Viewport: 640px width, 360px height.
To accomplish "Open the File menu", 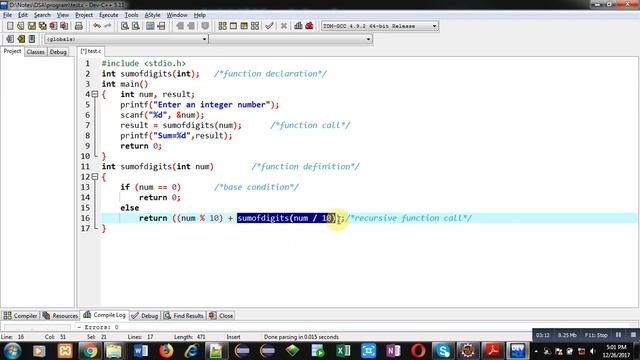I will tap(7, 15).
